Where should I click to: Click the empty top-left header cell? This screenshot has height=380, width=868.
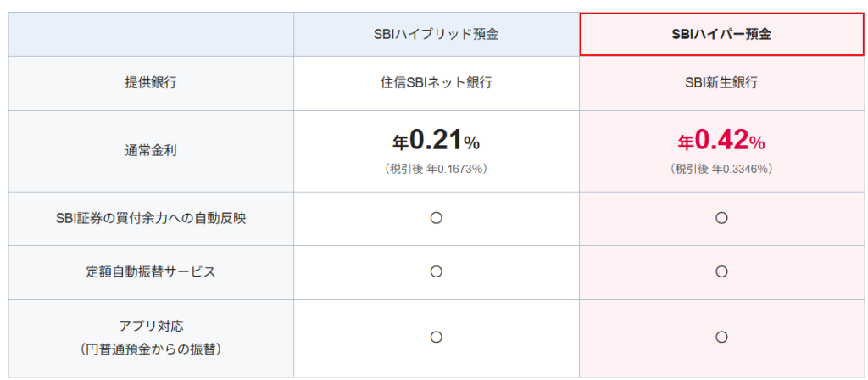[151, 35]
